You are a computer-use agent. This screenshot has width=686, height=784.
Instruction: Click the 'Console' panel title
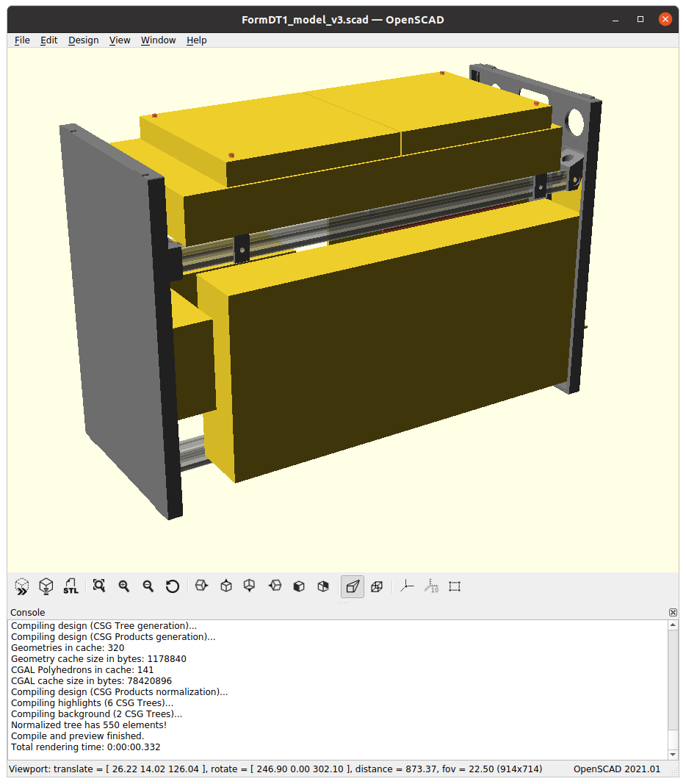click(x=27, y=613)
